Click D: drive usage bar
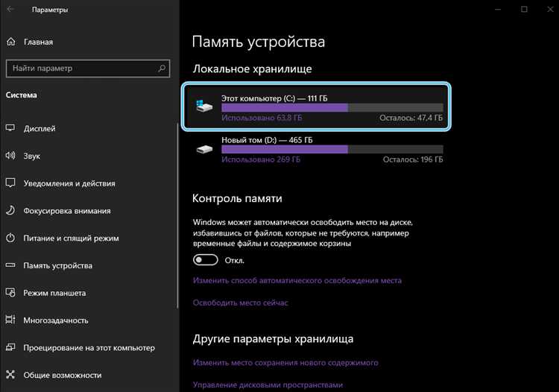Viewport: 559px width, 392px height. click(x=332, y=149)
